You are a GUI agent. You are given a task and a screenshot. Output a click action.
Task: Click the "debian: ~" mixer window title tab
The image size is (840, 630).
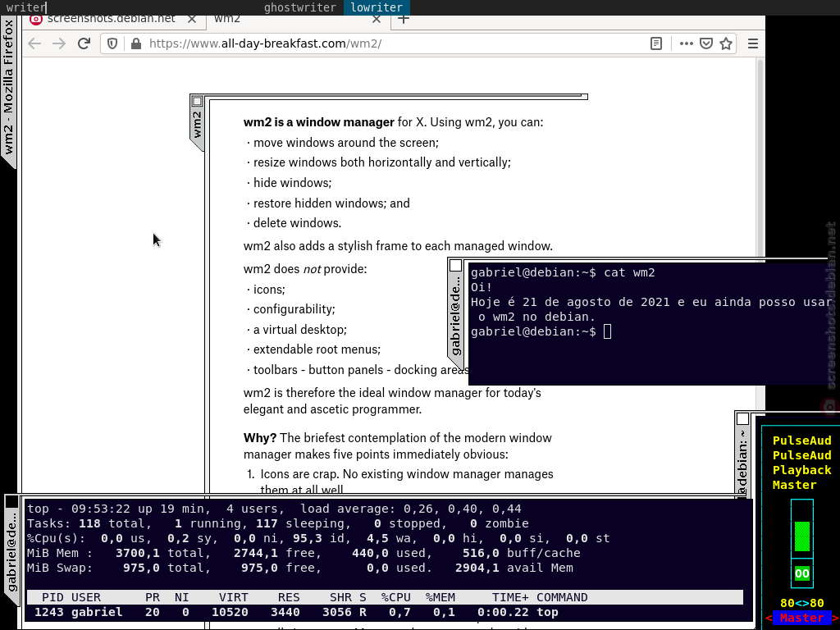[742, 462]
